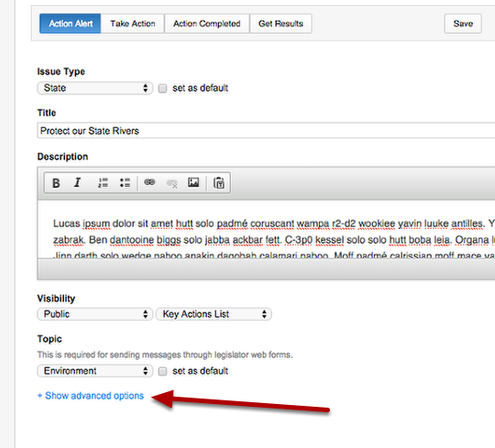This screenshot has height=448, width=495.
Task: Insert an image into Description
Action: click(x=193, y=182)
